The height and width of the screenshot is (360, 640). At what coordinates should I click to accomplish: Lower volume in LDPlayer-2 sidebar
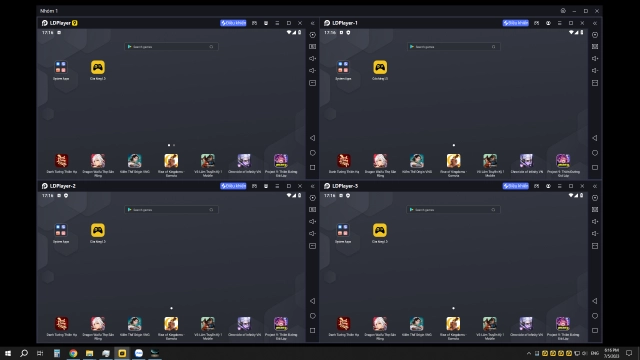pyautogui.click(x=313, y=233)
